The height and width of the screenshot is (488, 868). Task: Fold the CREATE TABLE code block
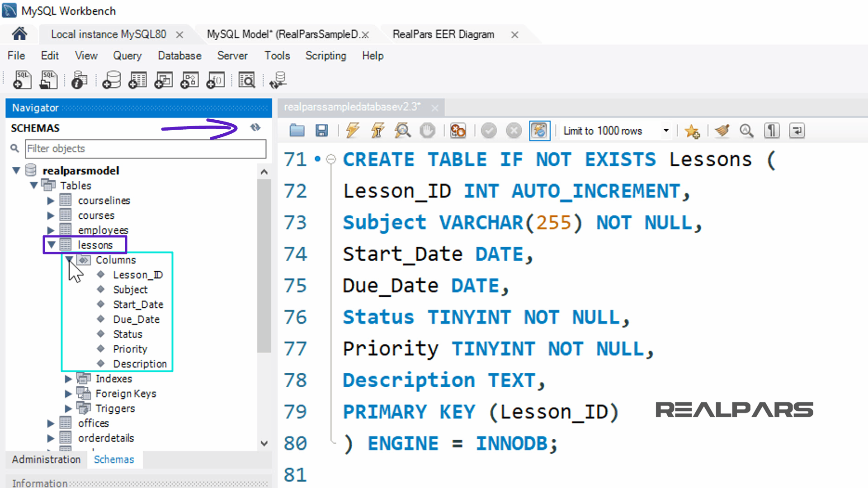pos(331,159)
